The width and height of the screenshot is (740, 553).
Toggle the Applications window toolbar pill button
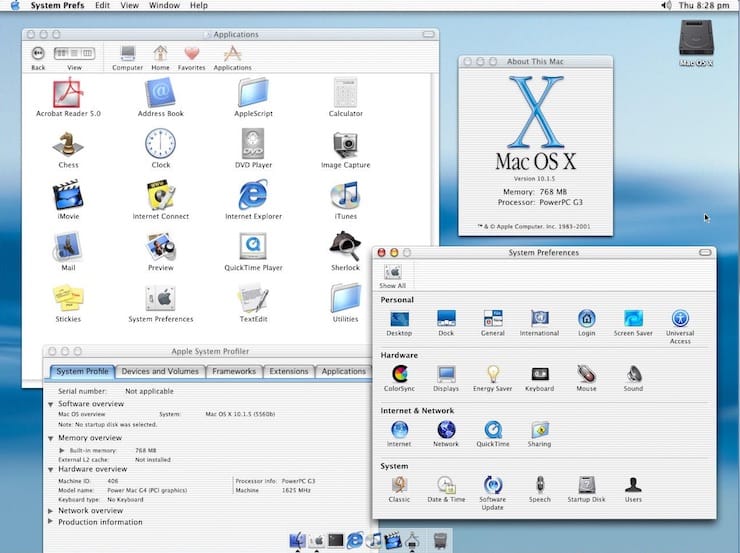point(429,34)
